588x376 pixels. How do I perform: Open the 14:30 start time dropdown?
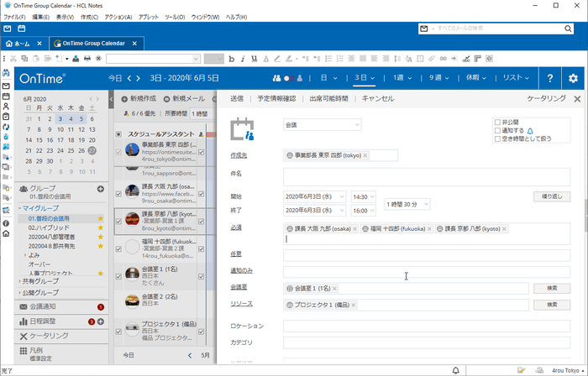click(364, 196)
